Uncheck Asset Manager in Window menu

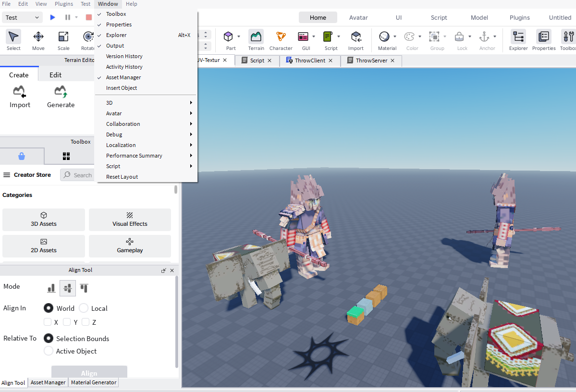(x=146, y=77)
